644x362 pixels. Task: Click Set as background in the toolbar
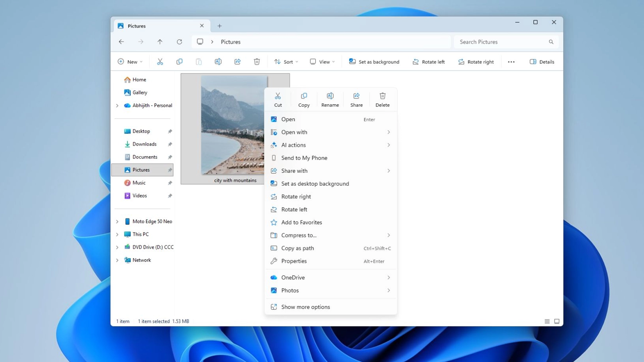click(374, 62)
